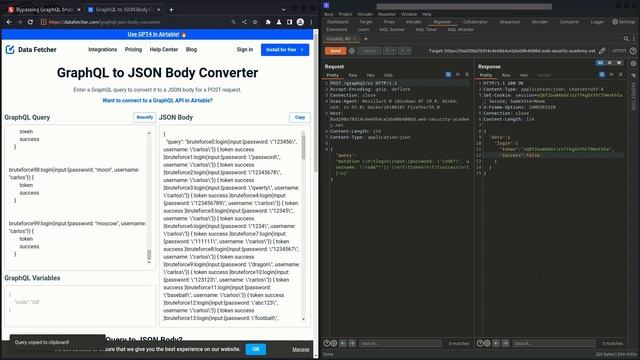Switch to the Decoder tab in Burp
The width and height of the screenshot is (640, 360).
click(540, 22)
